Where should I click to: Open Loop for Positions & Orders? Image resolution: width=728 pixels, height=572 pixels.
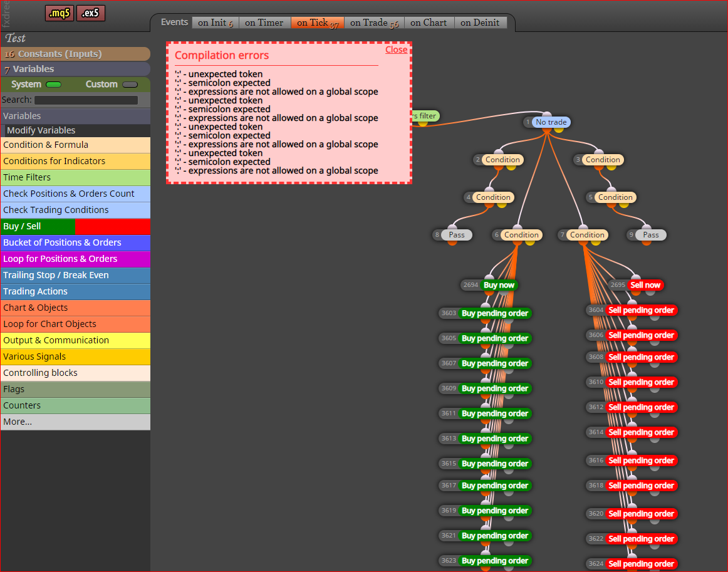click(x=75, y=259)
